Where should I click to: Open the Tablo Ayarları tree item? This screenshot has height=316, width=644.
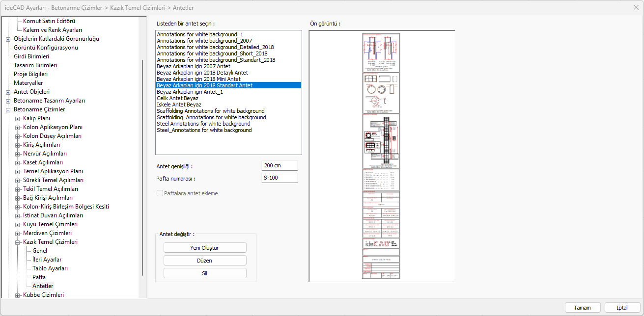50,268
